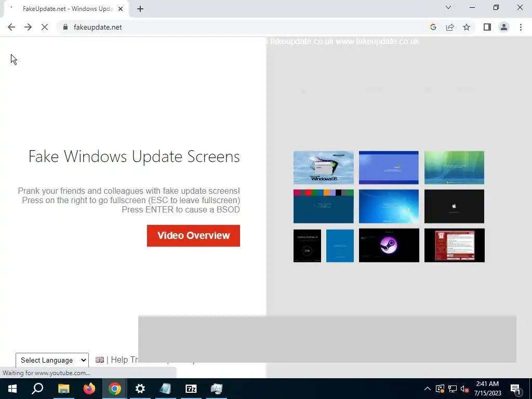Choose the Windows 7 blue update thumbnail

pos(389,206)
